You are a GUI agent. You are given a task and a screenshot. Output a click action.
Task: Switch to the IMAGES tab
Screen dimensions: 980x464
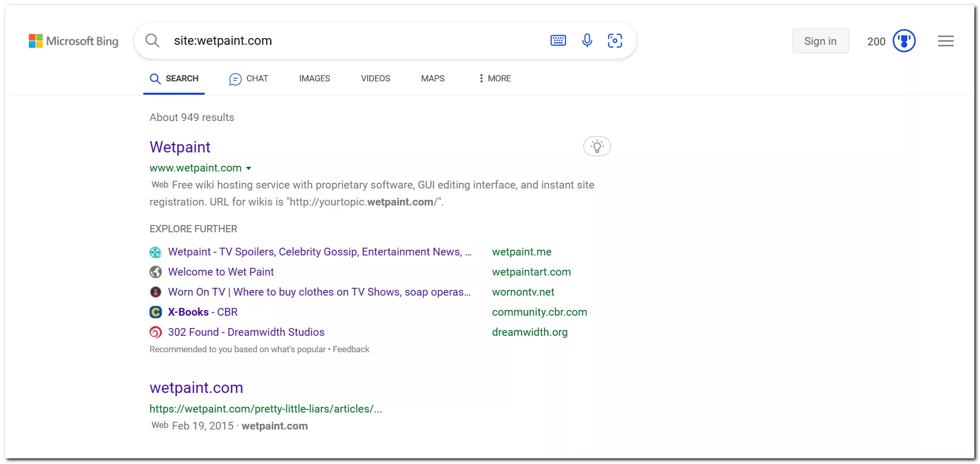click(314, 78)
